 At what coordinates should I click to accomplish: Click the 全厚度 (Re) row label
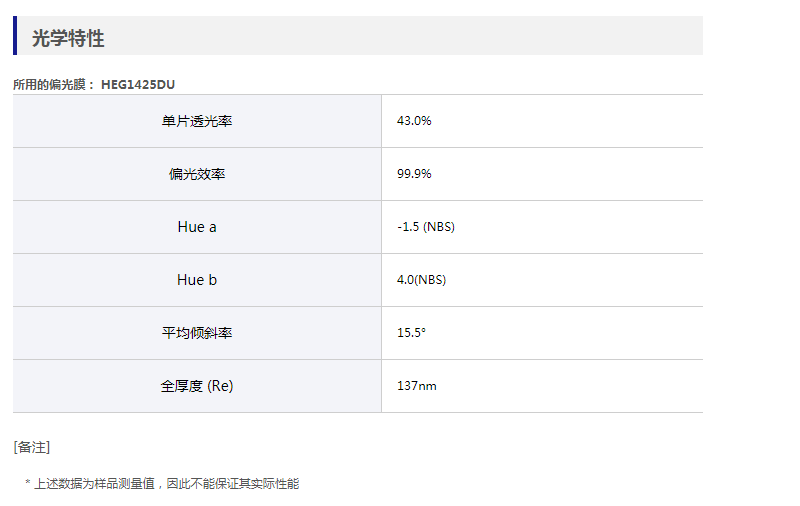pyautogui.click(x=197, y=386)
